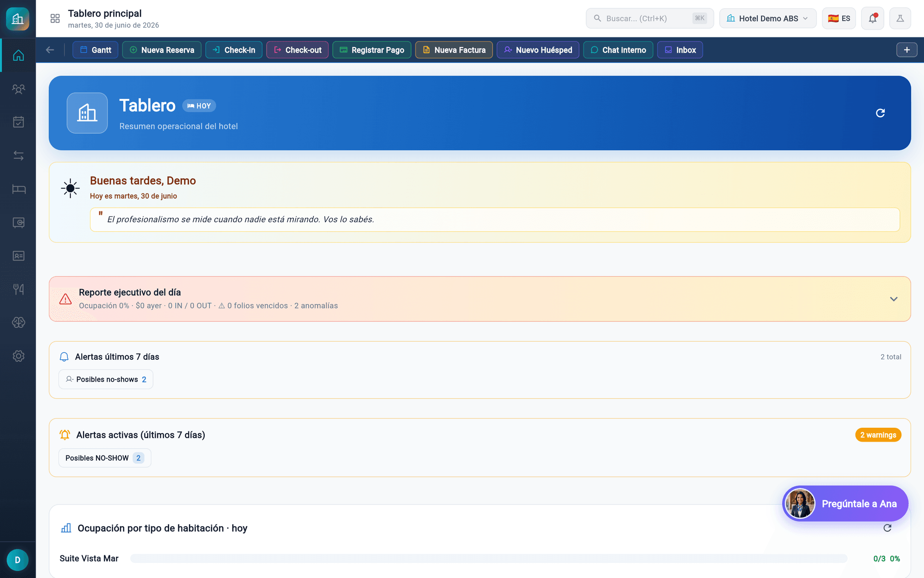Click the daily quote text box
Image resolution: width=924 pixels, height=578 pixels.
(495, 220)
